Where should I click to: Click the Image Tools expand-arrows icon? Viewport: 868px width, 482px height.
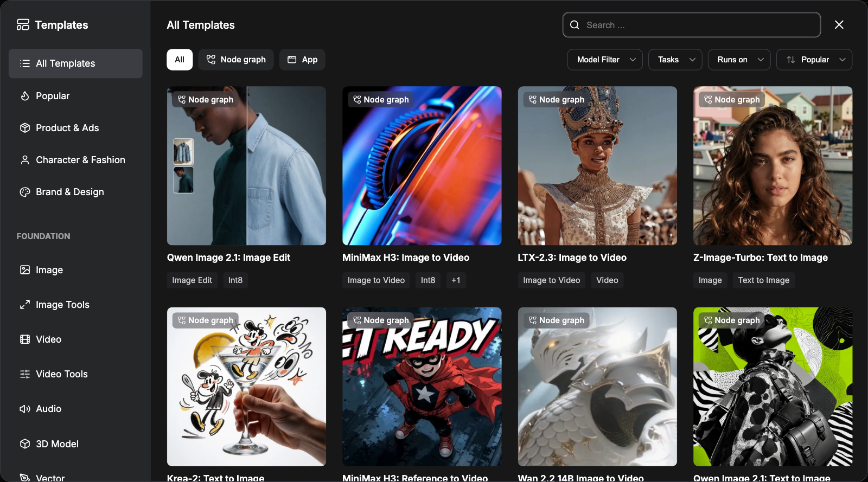tap(25, 305)
